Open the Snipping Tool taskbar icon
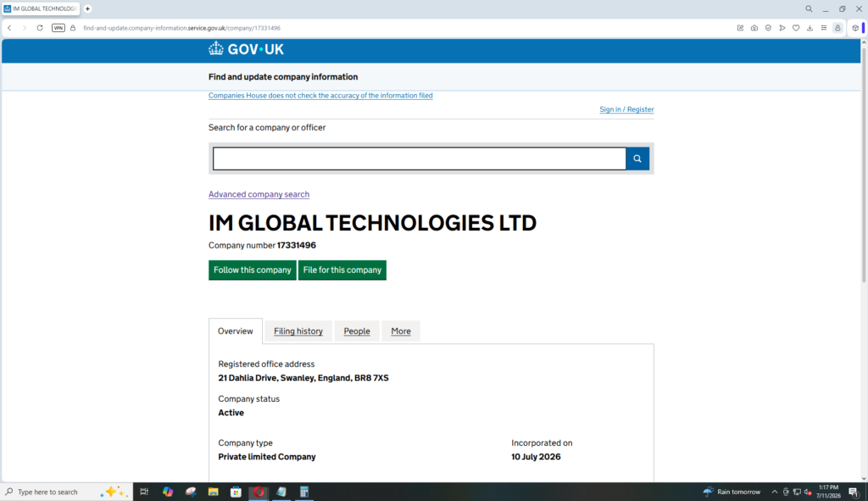The height and width of the screenshot is (501, 868). (191, 492)
